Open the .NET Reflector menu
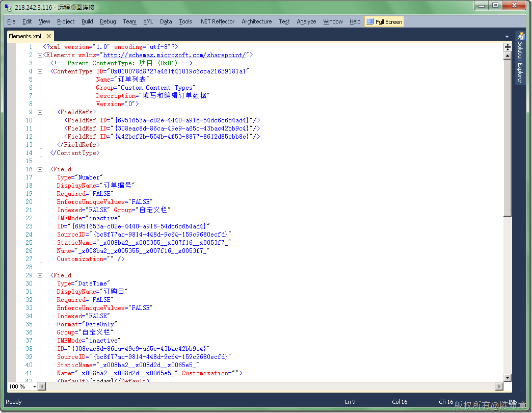The image size is (532, 413). [217, 21]
